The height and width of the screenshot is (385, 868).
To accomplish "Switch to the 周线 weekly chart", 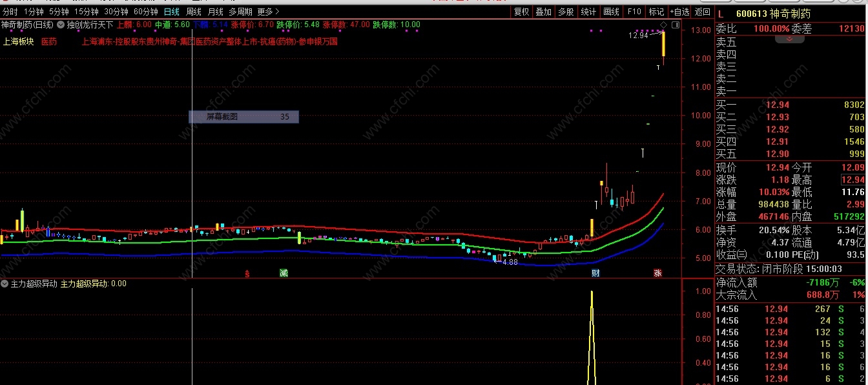I will pyautogui.click(x=194, y=12).
